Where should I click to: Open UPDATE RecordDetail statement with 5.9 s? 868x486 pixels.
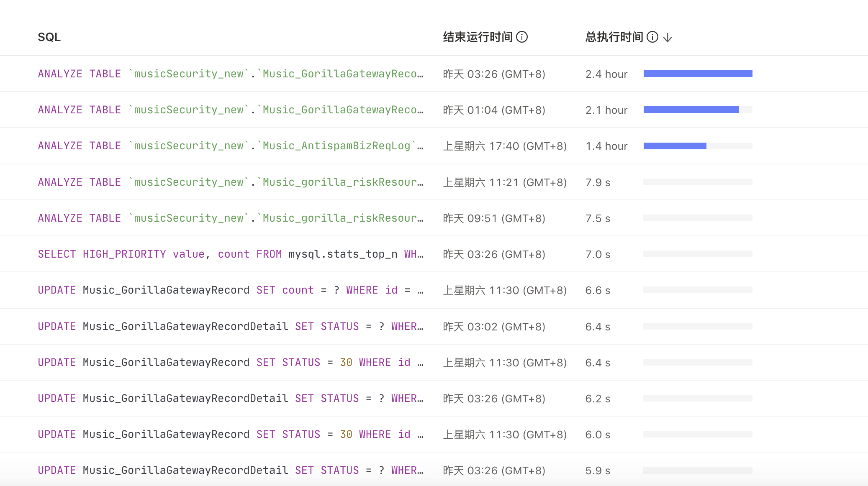coord(231,471)
